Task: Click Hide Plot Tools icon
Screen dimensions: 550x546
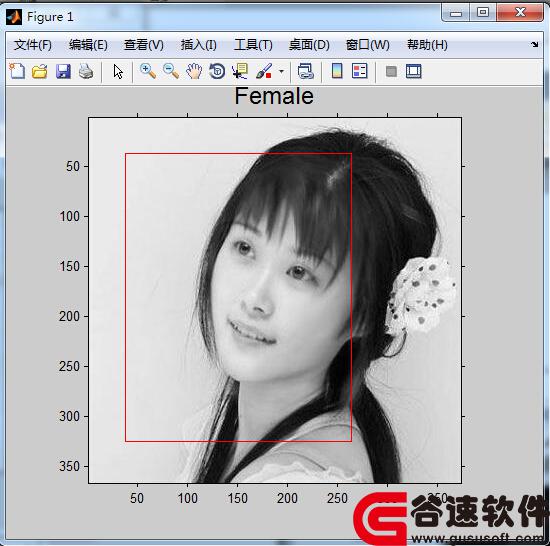Action: coord(391,72)
